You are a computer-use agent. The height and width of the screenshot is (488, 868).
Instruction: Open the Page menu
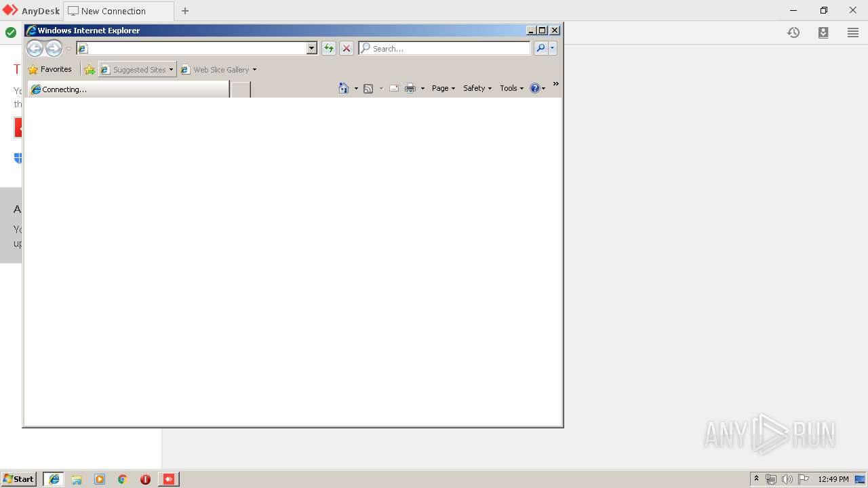click(443, 88)
